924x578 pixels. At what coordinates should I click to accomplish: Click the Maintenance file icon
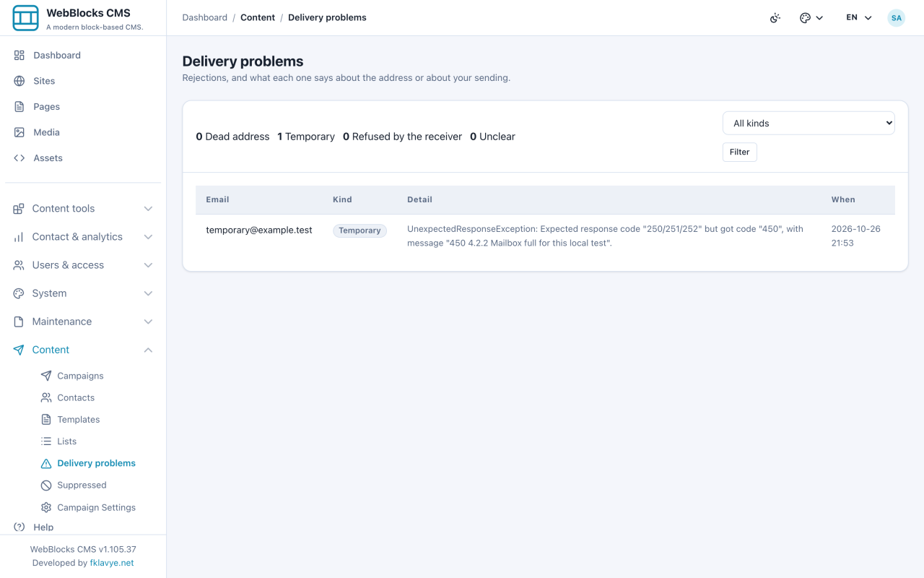point(19,322)
